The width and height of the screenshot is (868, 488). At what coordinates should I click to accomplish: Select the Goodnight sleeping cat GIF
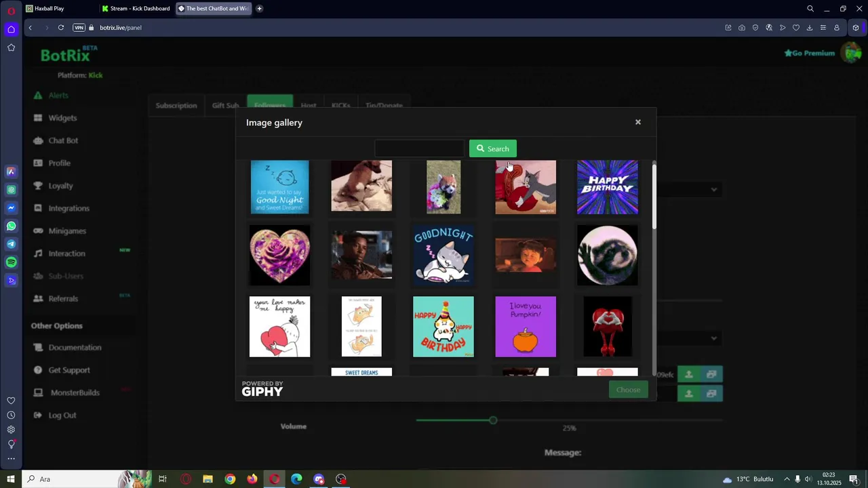tap(443, 256)
